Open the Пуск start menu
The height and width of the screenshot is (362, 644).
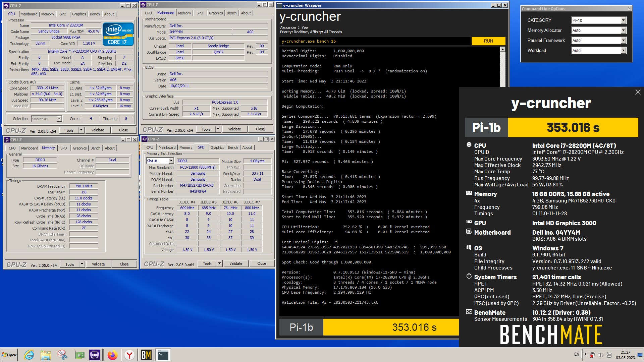coord(9,355)
